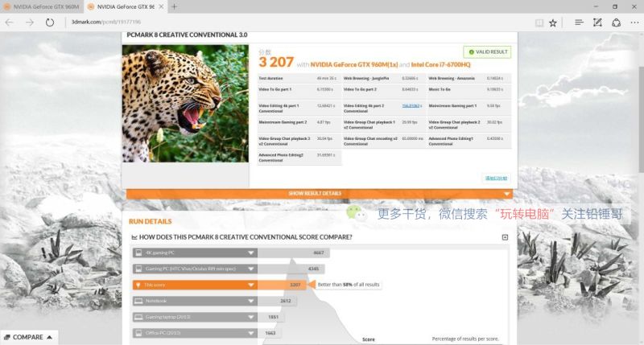Add page to favorites with star icon

pyautogui.click(x=553, y=23)
